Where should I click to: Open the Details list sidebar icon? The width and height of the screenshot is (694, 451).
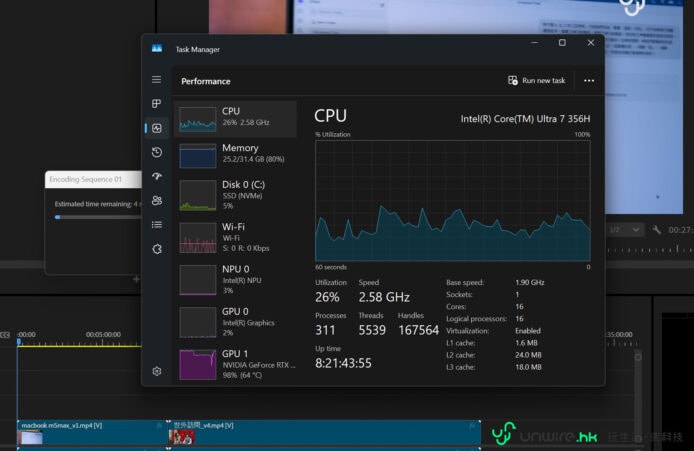[x=157, y=225]
